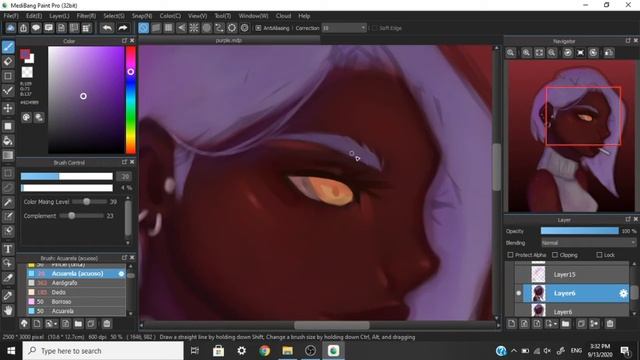Select the Magic Wand tool

[8, 202]
